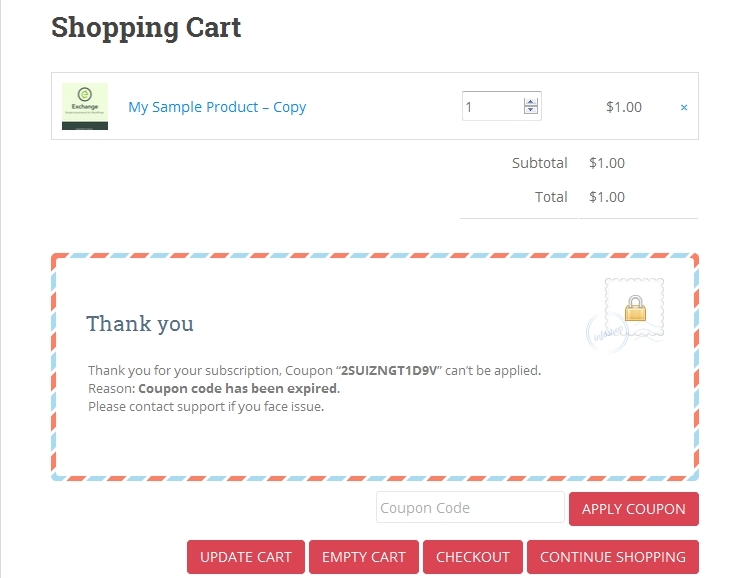Click into the Coupon Code field
This screenshot has height=578, width=748.
(470, 508)
